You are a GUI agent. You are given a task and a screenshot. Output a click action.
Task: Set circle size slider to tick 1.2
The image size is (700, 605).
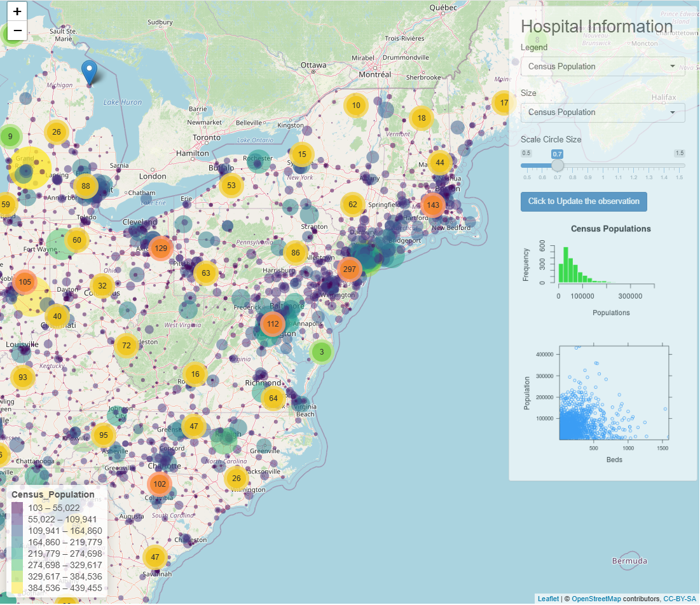(633, 165)
